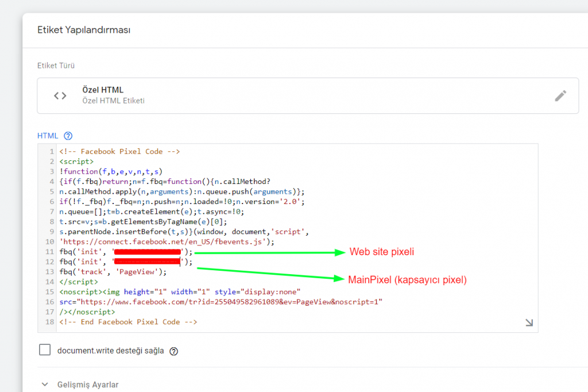Viewport: 588px width, 392px height.
Task: Click the pencil edit icon for tag type
Action: pyautogui.click(x=560, y=96)
